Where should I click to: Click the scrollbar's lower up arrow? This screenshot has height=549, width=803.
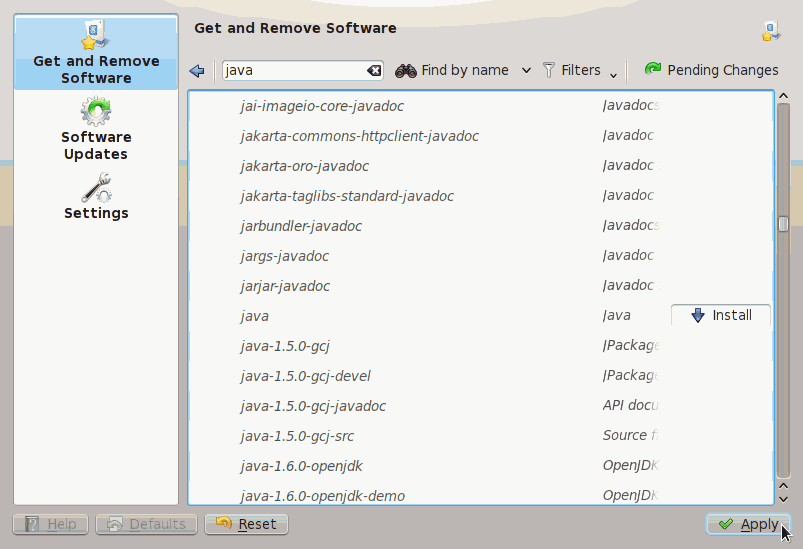tap(783, 486)
